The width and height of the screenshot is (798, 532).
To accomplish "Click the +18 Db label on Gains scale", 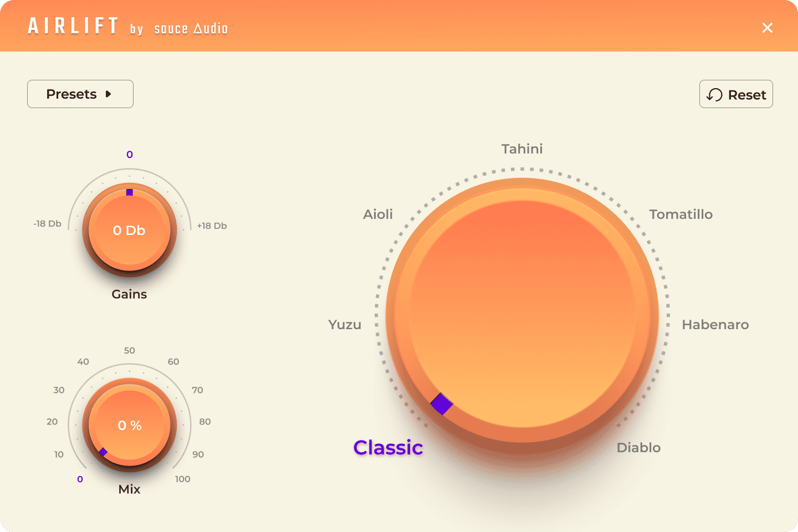I will (212, 226).
